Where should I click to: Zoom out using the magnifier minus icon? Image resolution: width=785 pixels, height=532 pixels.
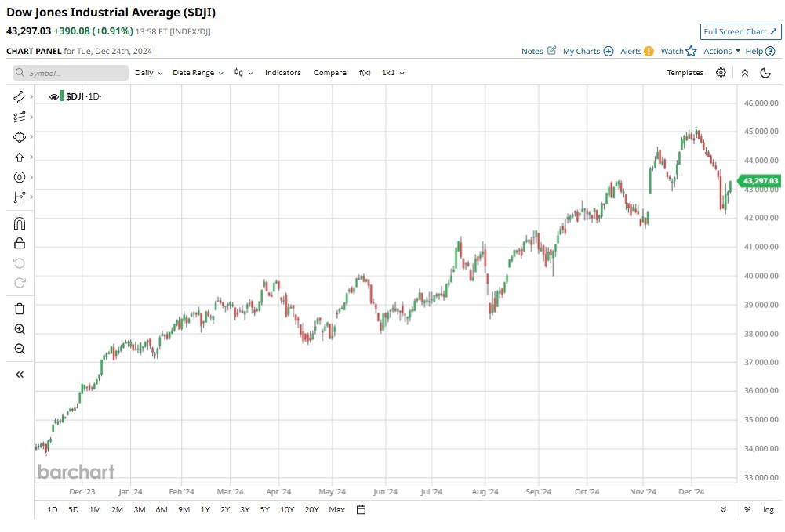point(20,349)
